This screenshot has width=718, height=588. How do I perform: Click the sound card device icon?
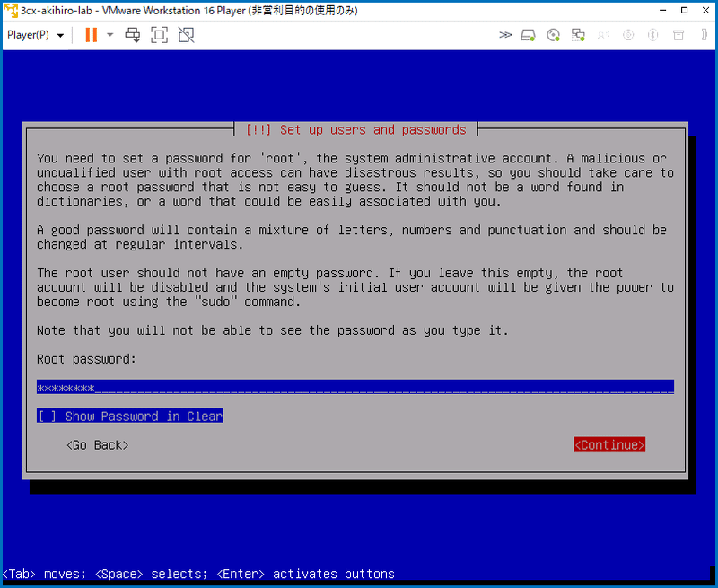(628, 35)
